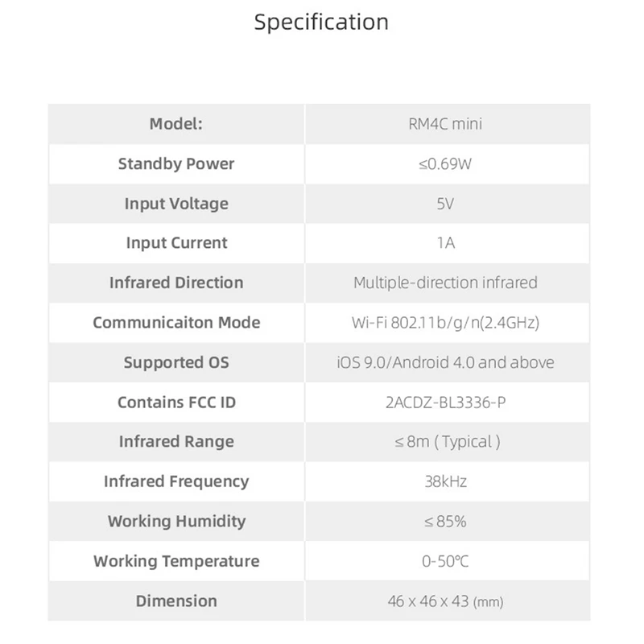
Task: Click the Wi-Fi 802.11b/g/n value
Action: [445, 323]
